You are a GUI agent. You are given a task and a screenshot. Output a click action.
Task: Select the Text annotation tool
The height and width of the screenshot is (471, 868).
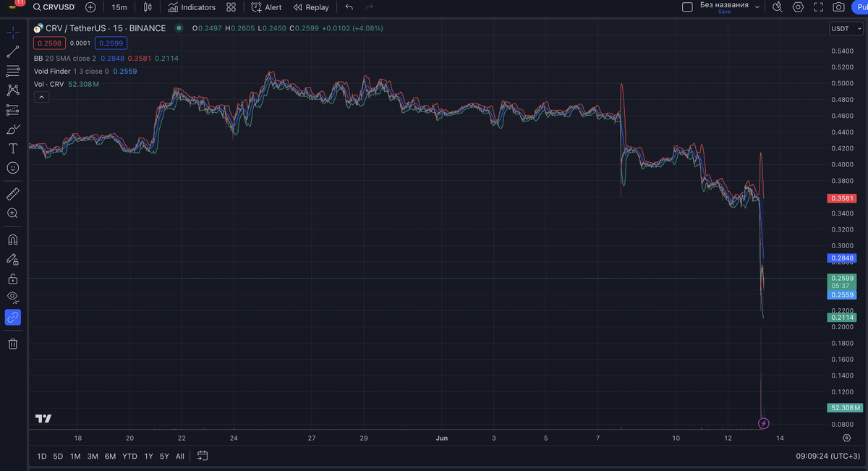click(12, 148)
